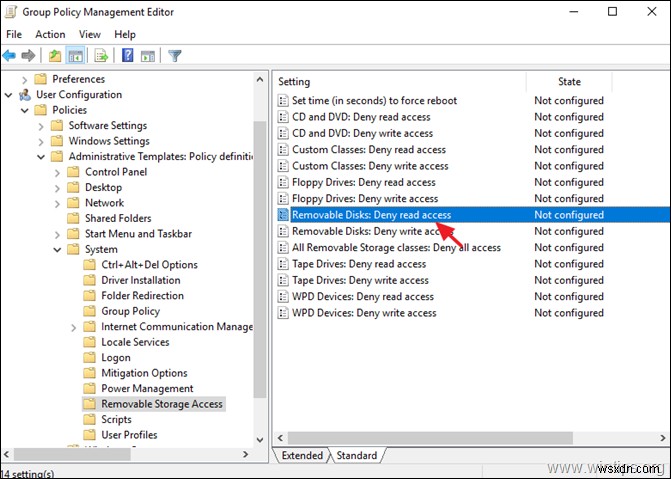
Task: Click the folder icon next to Removable Storage Access
Action: click(89, 404)
